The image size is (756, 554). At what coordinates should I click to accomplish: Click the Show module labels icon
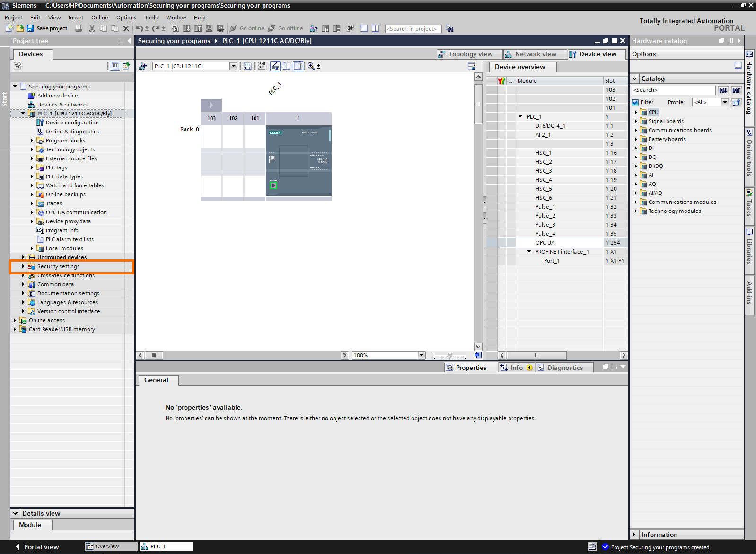262,66
